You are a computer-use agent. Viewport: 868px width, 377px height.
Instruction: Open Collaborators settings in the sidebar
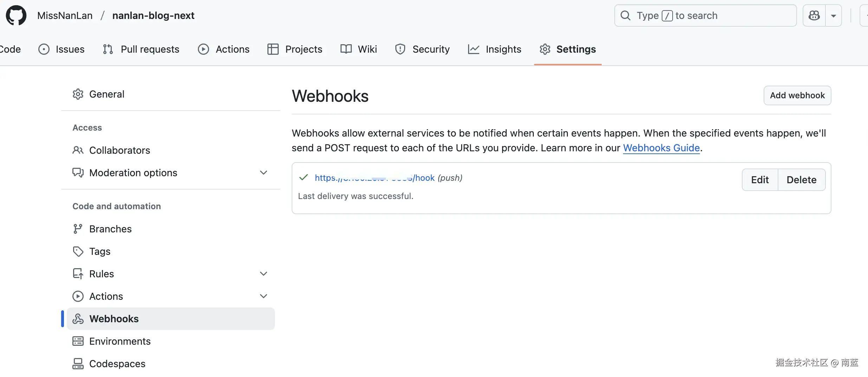click(x=119, y=150)
